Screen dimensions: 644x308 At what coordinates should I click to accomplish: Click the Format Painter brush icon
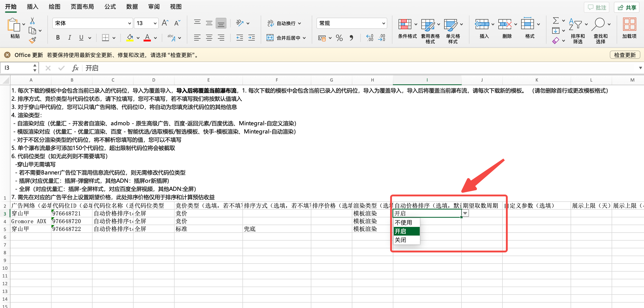coord(33,40)
